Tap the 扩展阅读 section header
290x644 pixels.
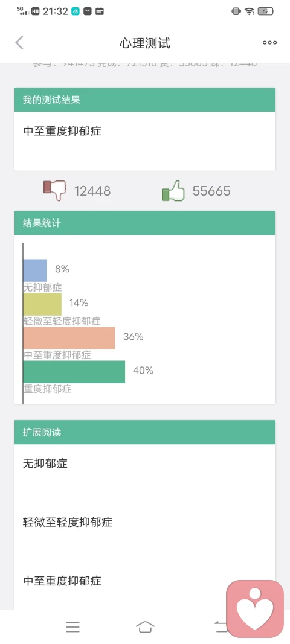pyautogui.click(x=145, y=432)
